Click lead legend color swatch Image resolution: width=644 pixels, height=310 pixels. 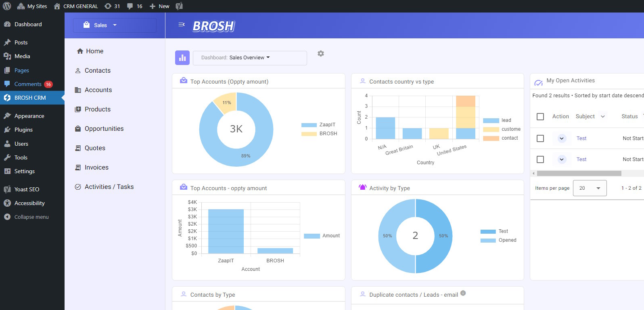click(491, 121)
